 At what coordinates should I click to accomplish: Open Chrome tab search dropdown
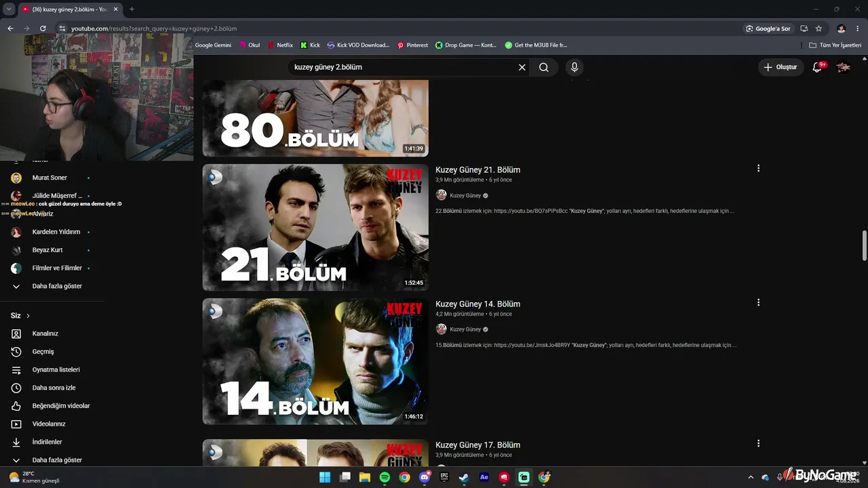[9, 9]
